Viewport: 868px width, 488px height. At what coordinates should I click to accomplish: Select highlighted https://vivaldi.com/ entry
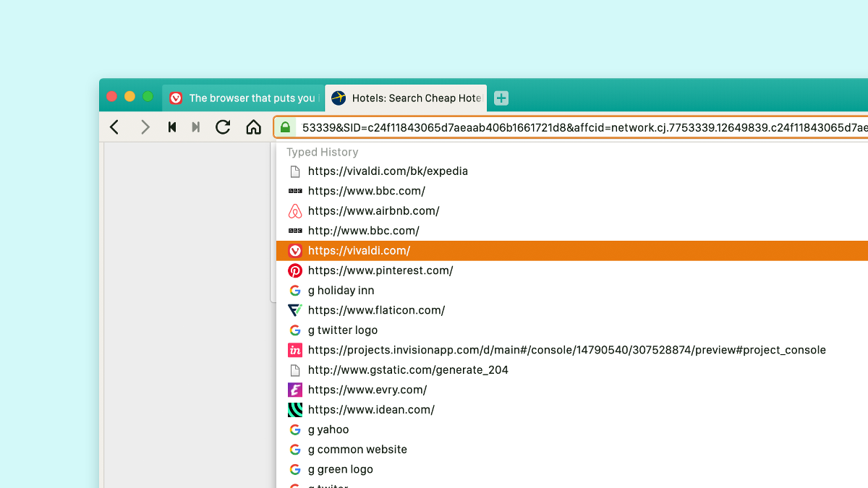(572, 251)
